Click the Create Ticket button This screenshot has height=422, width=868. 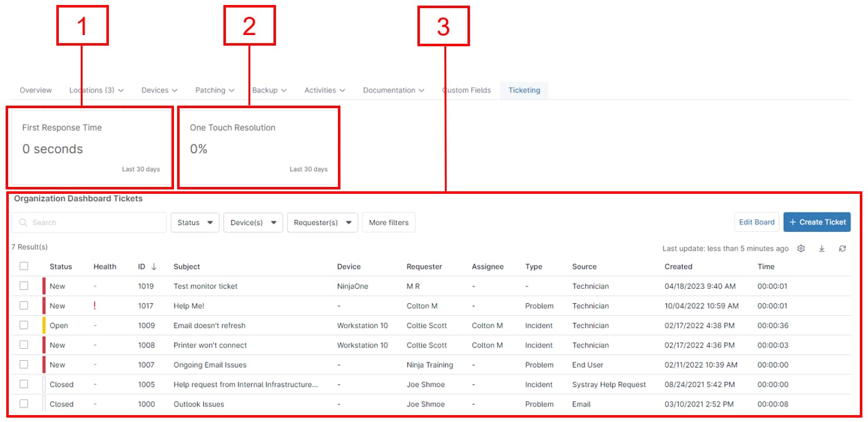point(816,222)
